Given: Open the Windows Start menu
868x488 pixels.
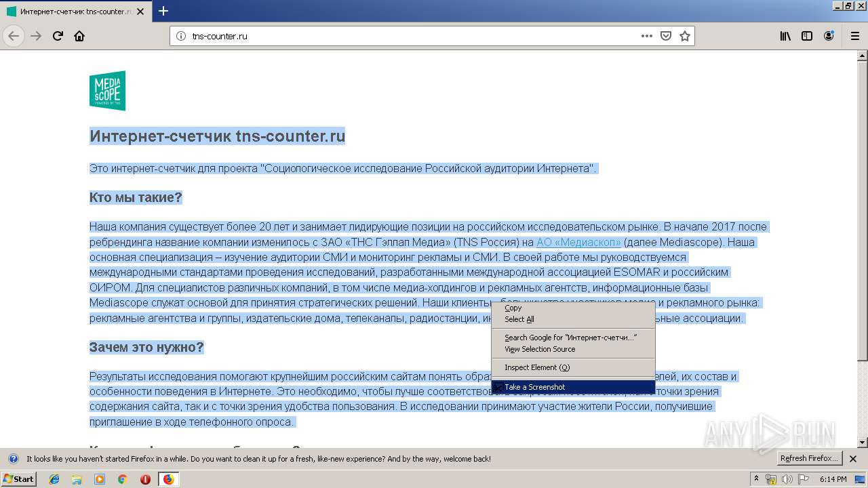Looking at the screenshot, I should [18, 479].
